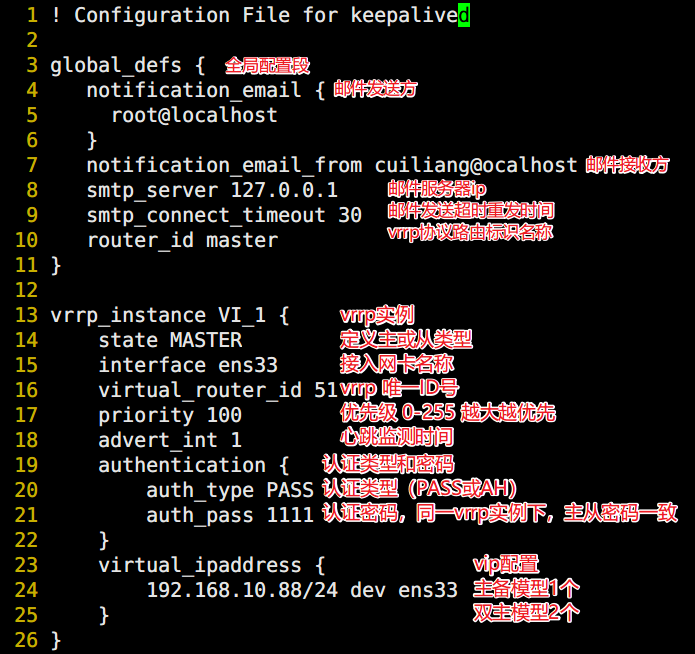Viewport: 695px width, 654px height.
Task: Click the state MASTER setting
Action: click(x=170, y=341)
